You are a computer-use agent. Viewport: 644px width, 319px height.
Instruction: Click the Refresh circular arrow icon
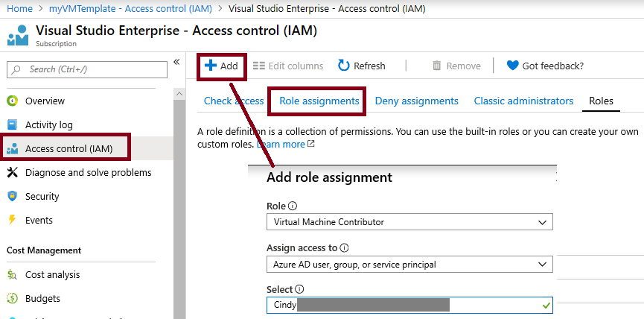coord(343,66)
